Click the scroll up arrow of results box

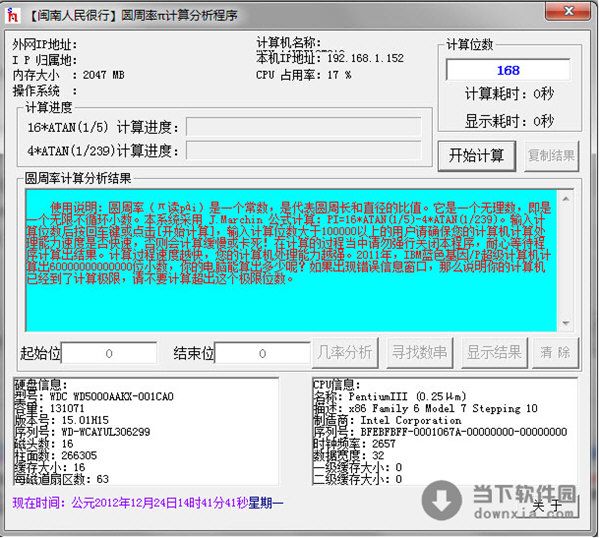tap(566, 199)
